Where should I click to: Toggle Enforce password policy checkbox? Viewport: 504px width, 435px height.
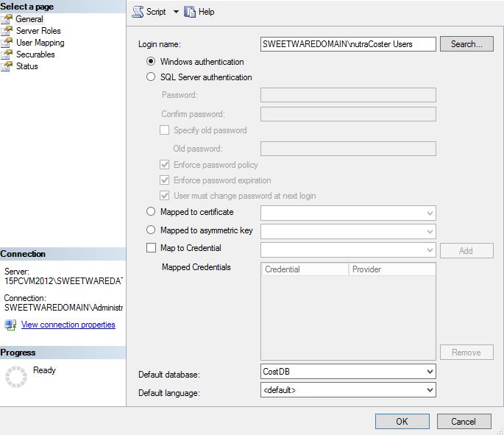165,165
